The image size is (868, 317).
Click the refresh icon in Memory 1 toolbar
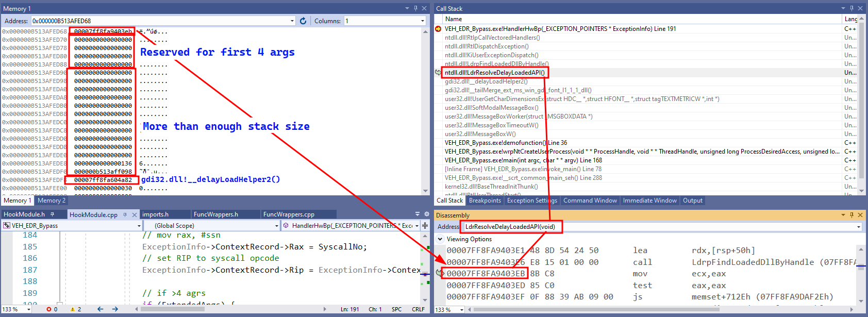303,21
